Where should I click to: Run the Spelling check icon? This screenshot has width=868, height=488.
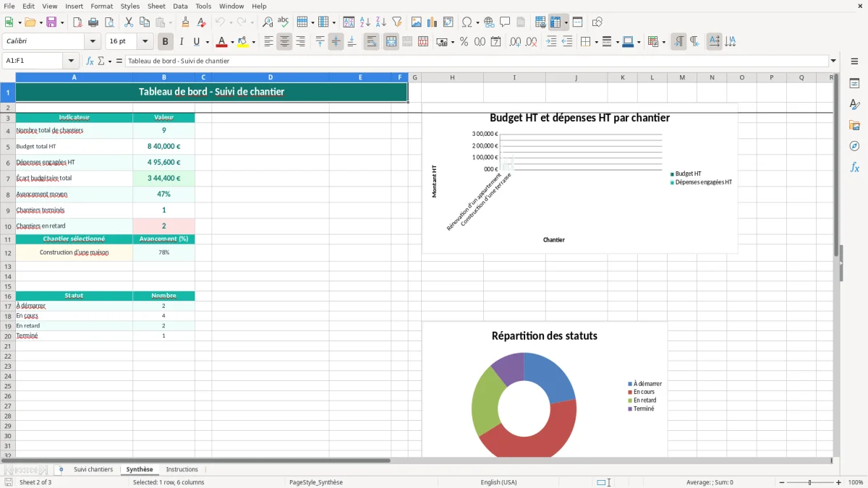(284, 22)
